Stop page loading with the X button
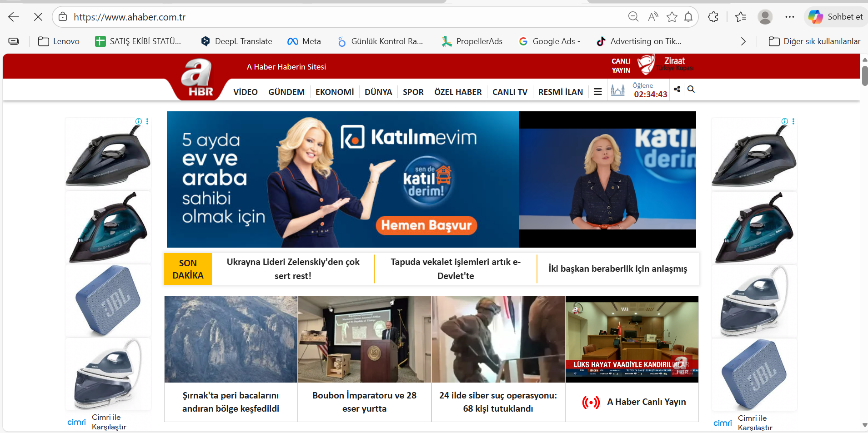The width and height of the screenshot is (868, 433). (38, 17)
